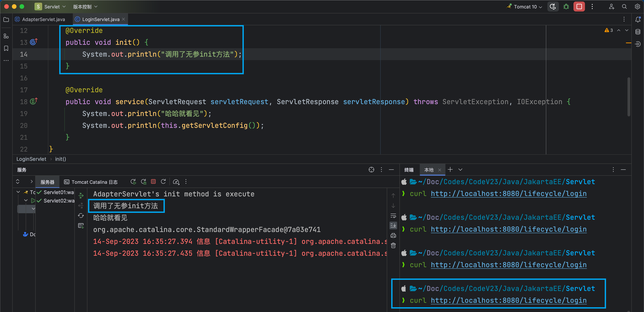Collapse the Tomcat server tree node

18,192
